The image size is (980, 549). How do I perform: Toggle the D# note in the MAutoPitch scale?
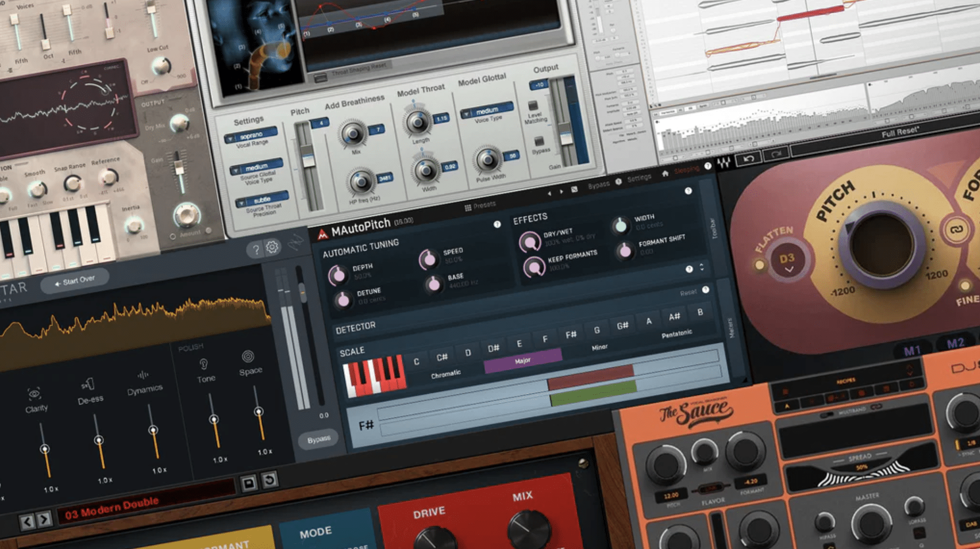coord(493,348)
